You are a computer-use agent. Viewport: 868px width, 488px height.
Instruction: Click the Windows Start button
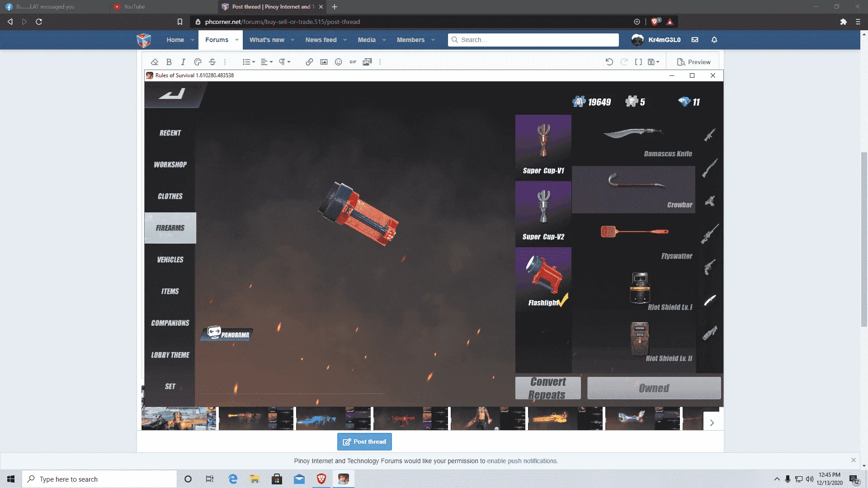click(x=11, y=479)
